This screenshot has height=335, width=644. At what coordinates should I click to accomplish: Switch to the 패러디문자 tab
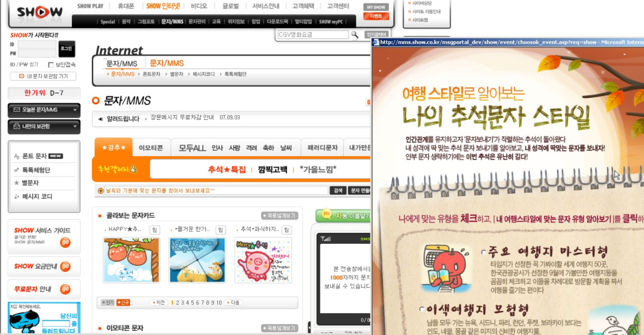(x=323, y=148)
